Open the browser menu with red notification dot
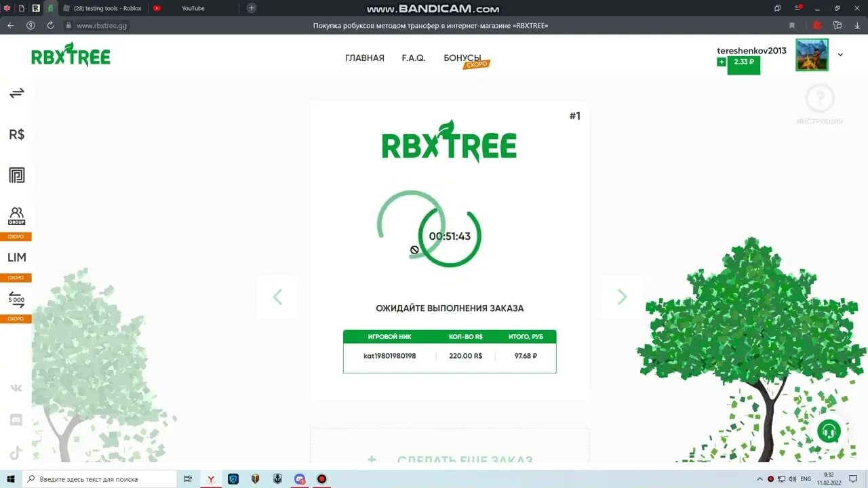The height and width of the screenshot is (488, 868). (x=798, y=8)
